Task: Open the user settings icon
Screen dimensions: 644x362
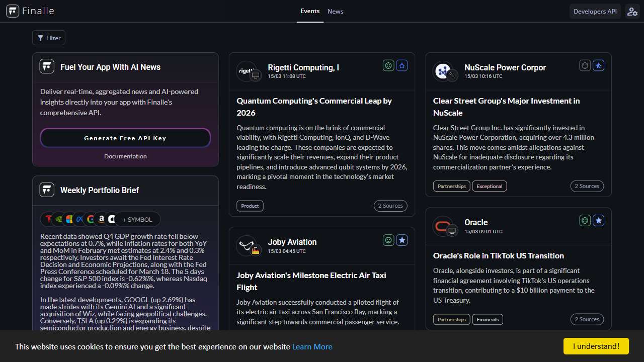Action: [632, 12]
